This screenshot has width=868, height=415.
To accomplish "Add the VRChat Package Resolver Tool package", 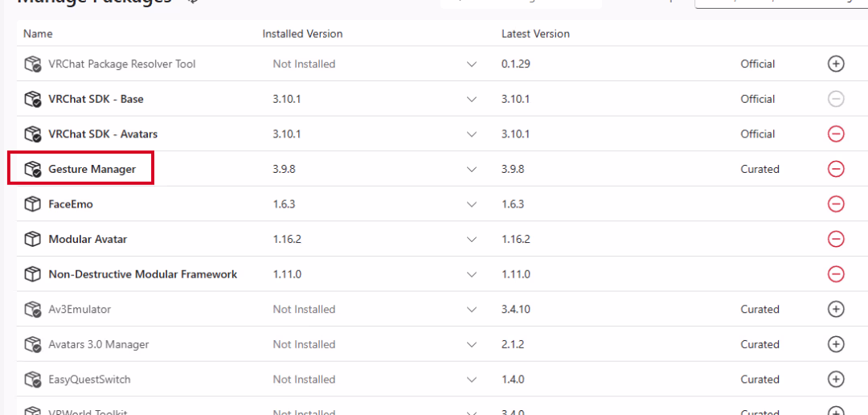I will tap(835, 64).
